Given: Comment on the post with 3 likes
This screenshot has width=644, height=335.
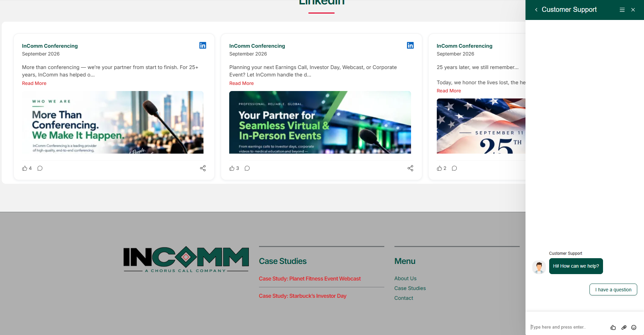Looking at the screenshot, I should click(x=247, y=168).
